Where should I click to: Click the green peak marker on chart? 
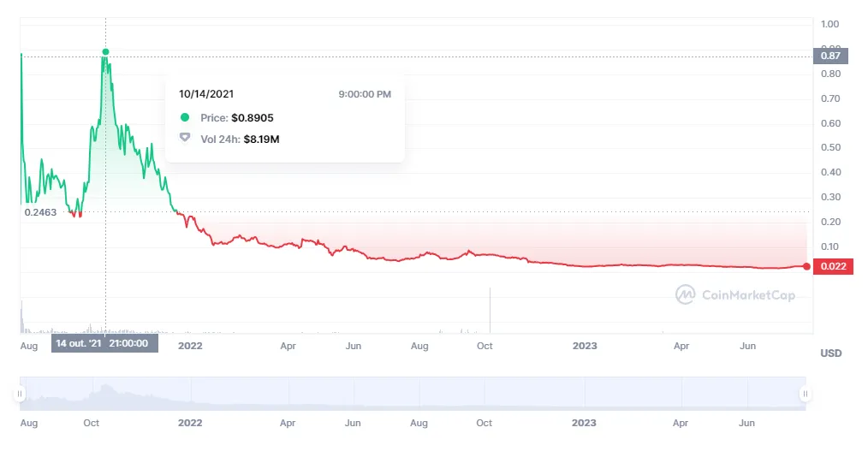(x=105, y=52)
